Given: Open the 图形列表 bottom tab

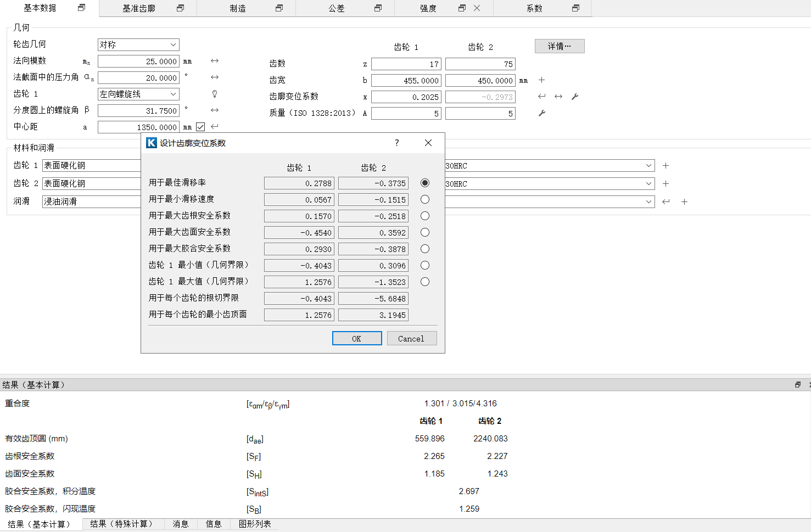Looking at the screenshot, I should 255,524.
